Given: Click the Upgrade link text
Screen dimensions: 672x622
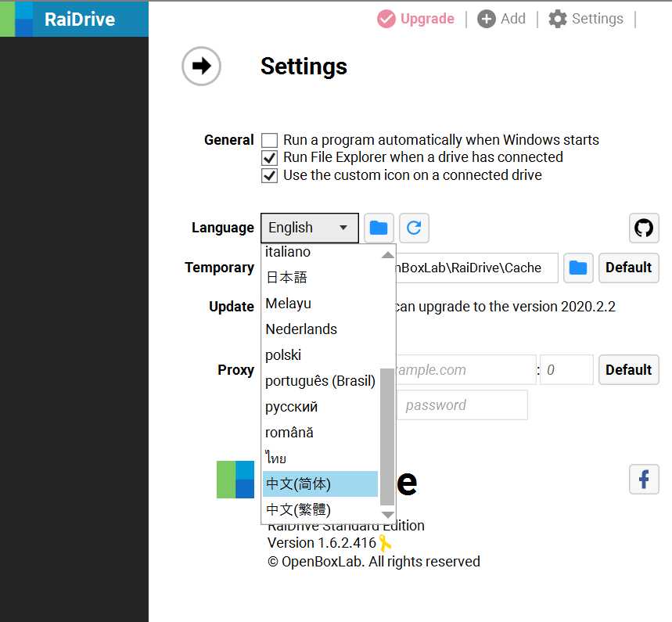Looking at the screenshot, I should point(427,19).
